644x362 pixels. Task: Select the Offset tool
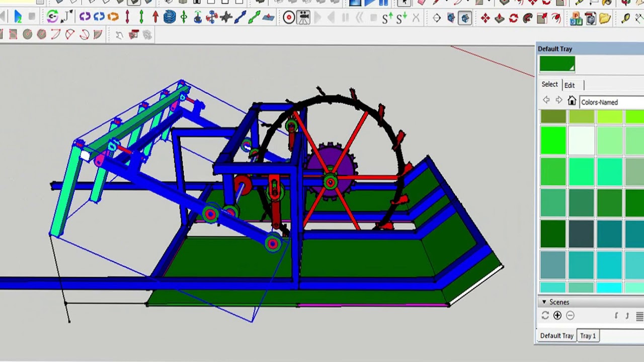pos(556,19)
